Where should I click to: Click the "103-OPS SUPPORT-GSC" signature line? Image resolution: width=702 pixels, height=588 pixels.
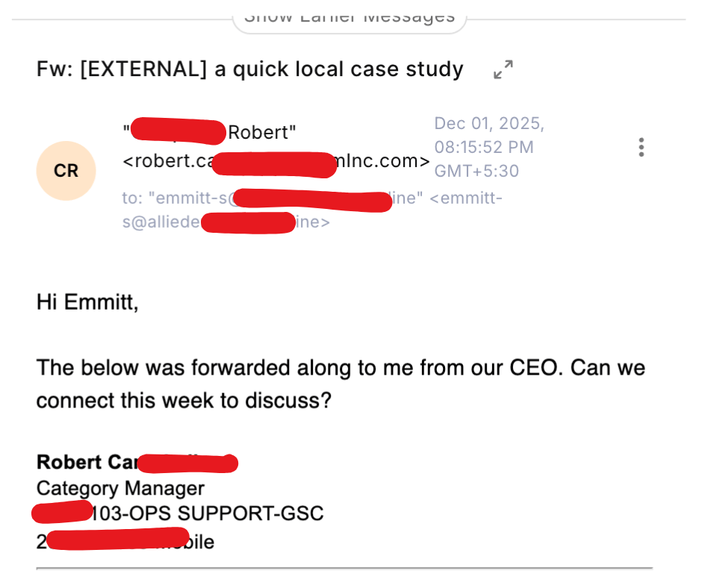click(207, 513)
